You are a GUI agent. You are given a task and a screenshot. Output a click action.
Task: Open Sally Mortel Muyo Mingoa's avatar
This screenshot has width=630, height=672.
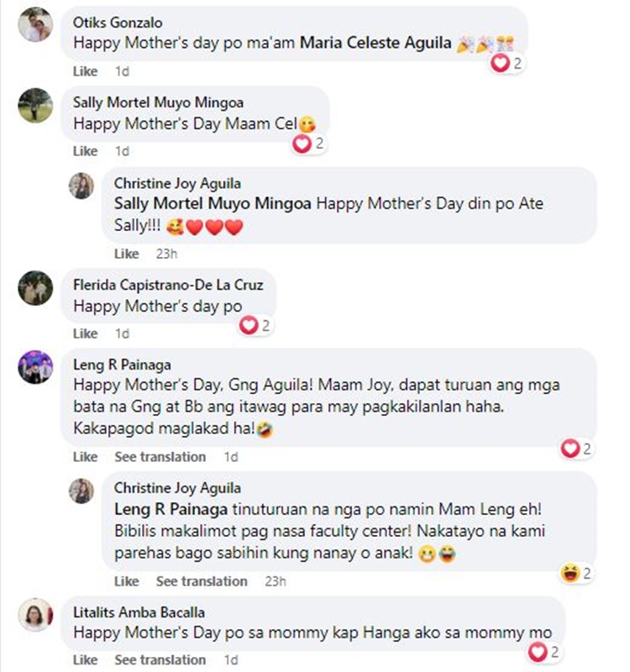coord(35,105)
